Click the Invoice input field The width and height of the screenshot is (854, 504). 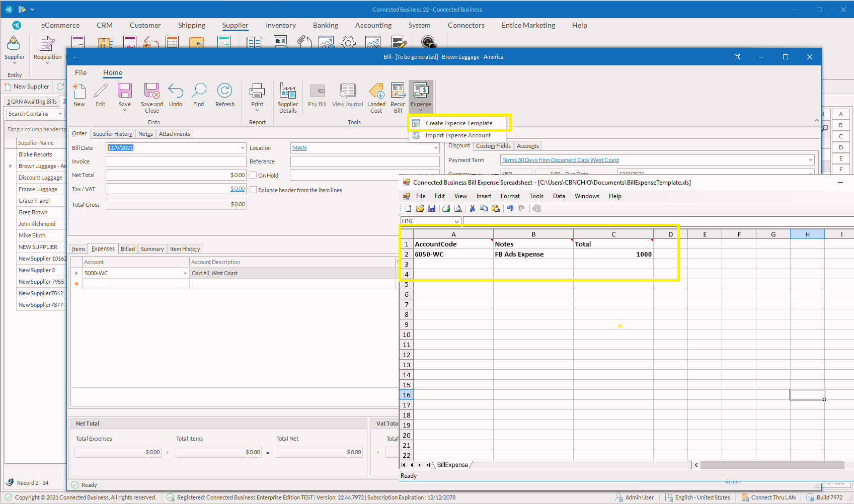coord(176,161)
